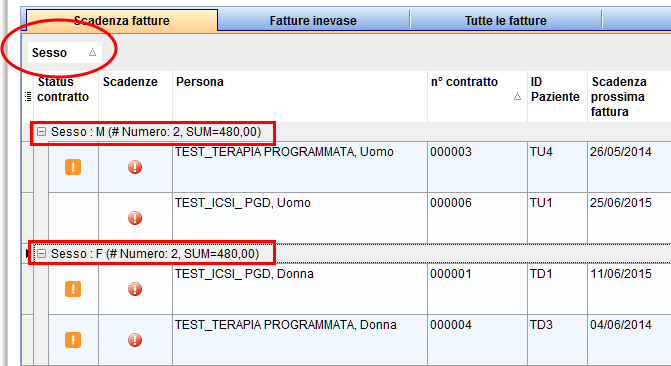The width and height of the screenshot is (671, 366).
Task: Sort by n° contratto column arrow
Action: [x=517, y=96]
